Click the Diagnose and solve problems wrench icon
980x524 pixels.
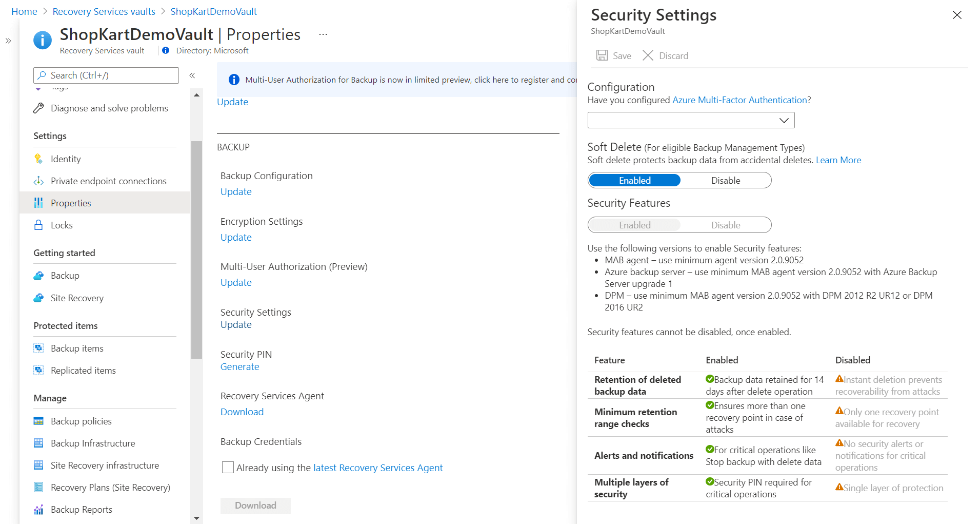[x=38, y=108]
